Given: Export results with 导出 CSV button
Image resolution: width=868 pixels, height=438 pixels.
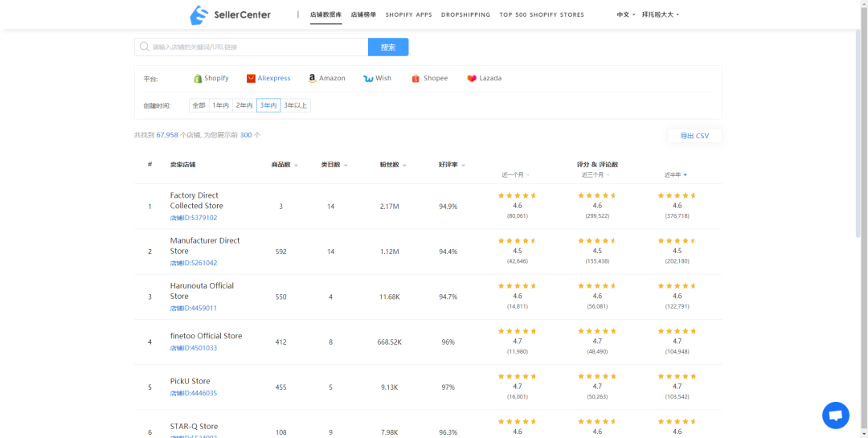Looking at the screenshot, I should (x=694, y=136).
